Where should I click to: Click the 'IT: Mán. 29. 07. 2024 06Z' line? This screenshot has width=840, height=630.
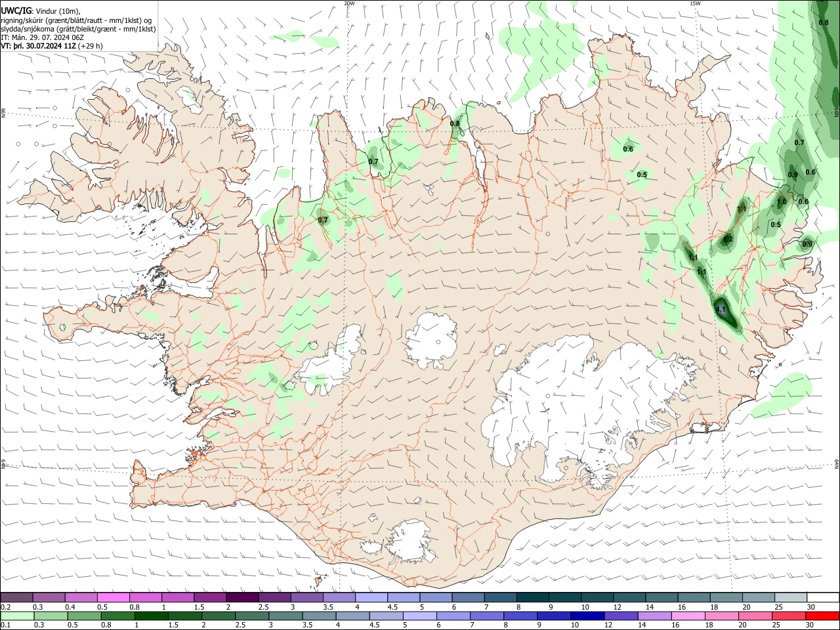coord(43,37)
